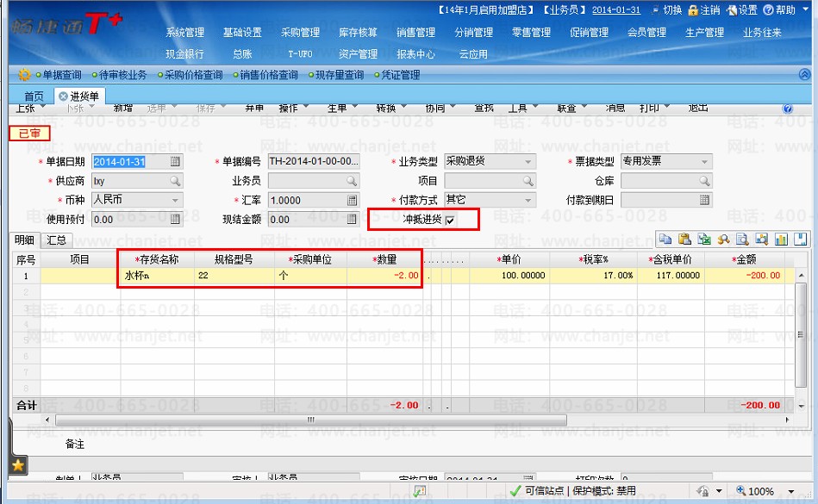Open the 100% zoom level dropdown arrow
818x504 pixels.
click(791, 491)
